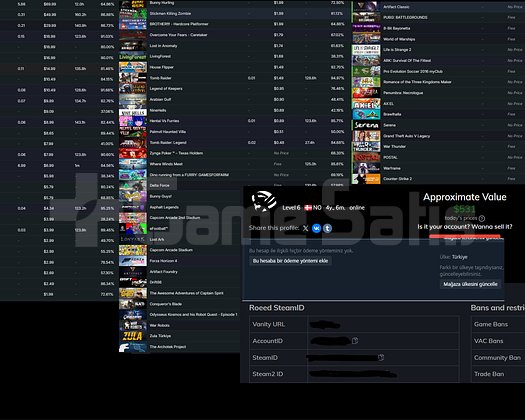Select 'Romance of the Three Kingdoms Maker'
Image resolution: width=525 pixels, height=420 pixels.
[417, 82]
